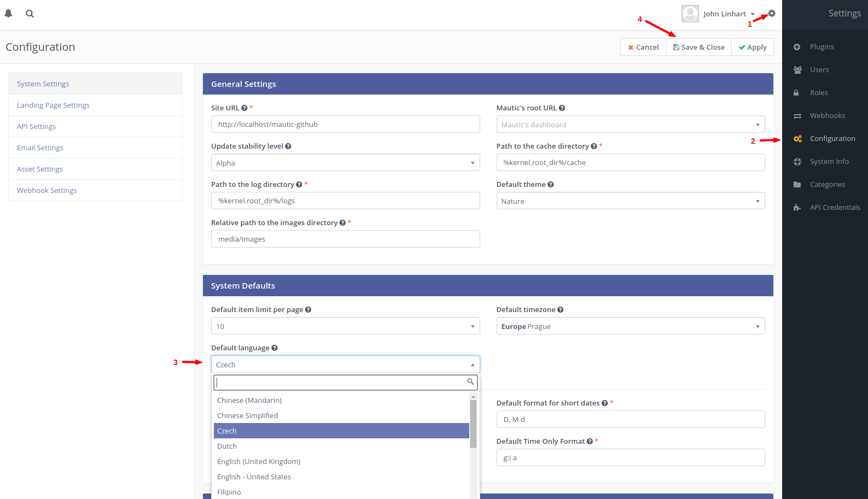Image resolution: width=868 pixels, height=499 pixels.
Task: Select English (United Kingdom) option
Action: tap(341, 462)
